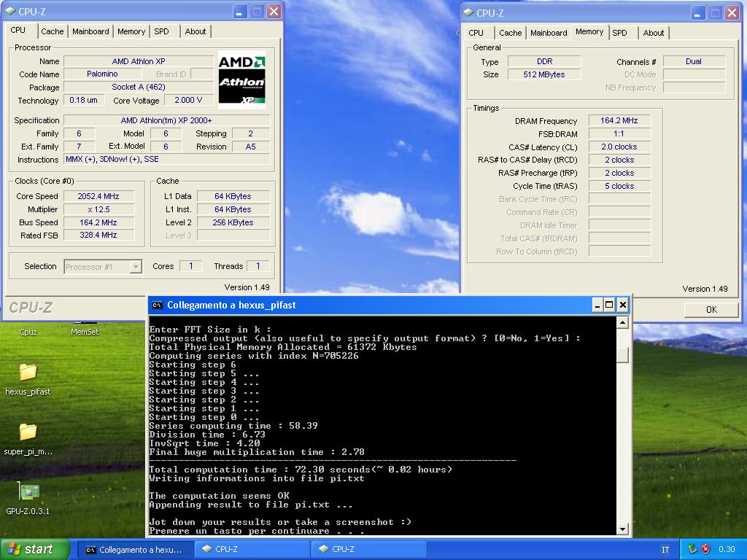This screenshot has height=560, width=747.
Task: Activate second CPU-Z taskbar button
Action: [368, 550]
